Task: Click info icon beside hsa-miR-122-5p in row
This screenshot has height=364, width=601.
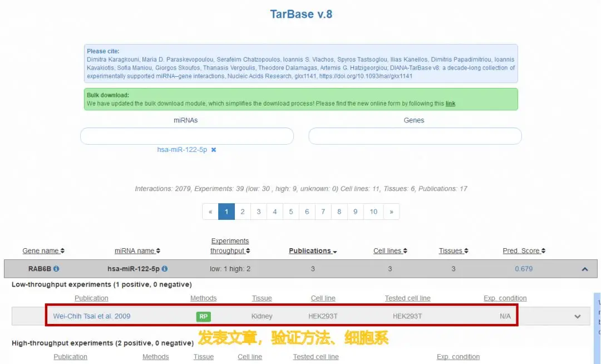Action: coord(165,269)
